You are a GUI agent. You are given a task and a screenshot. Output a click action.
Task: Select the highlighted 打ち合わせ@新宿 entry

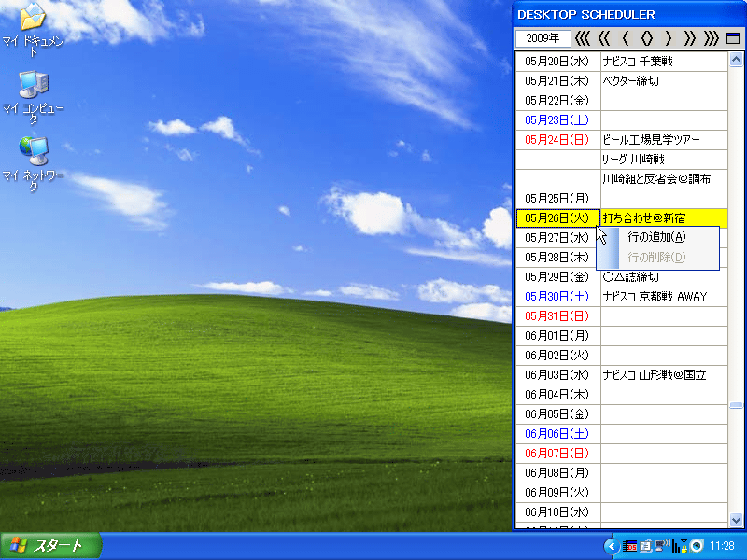664,218
